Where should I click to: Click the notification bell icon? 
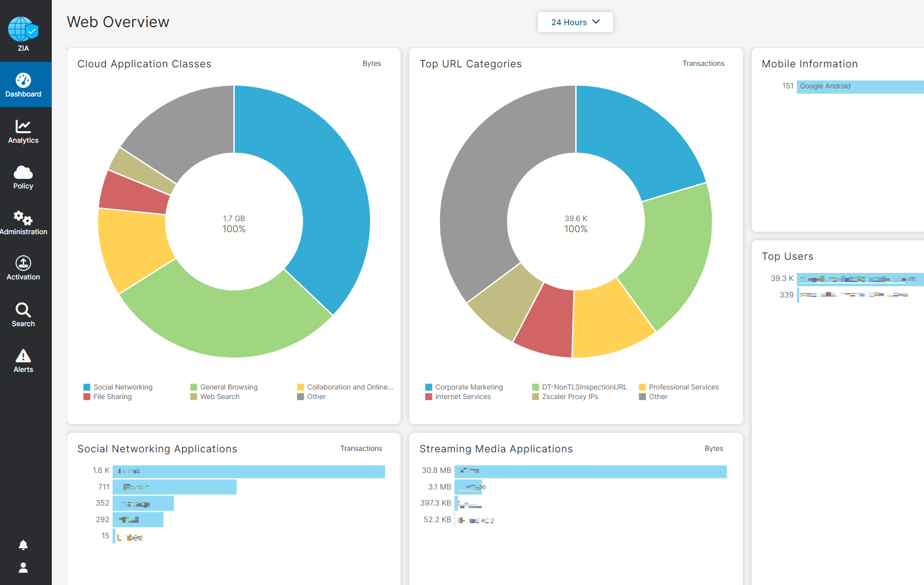click(x=23, y=545)
